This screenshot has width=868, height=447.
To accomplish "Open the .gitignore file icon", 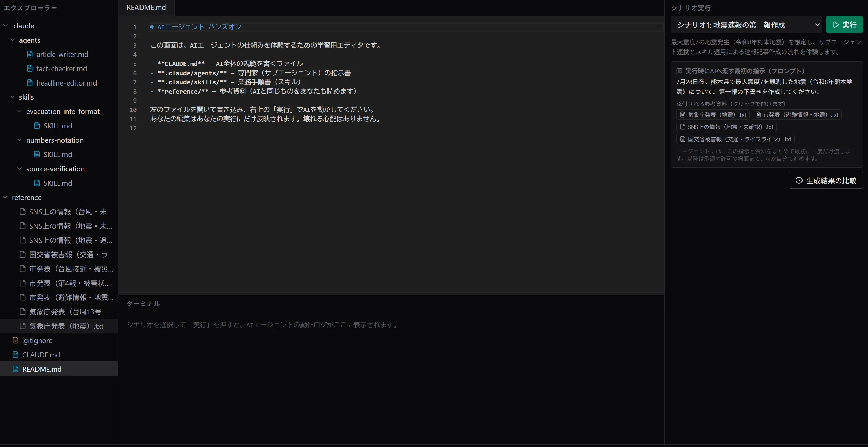I will [15, 340].
